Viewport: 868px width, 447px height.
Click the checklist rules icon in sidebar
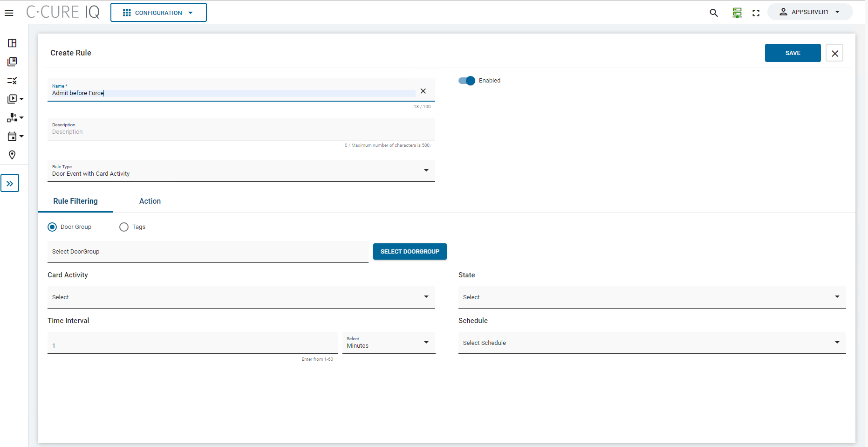[x=12, y=81]
